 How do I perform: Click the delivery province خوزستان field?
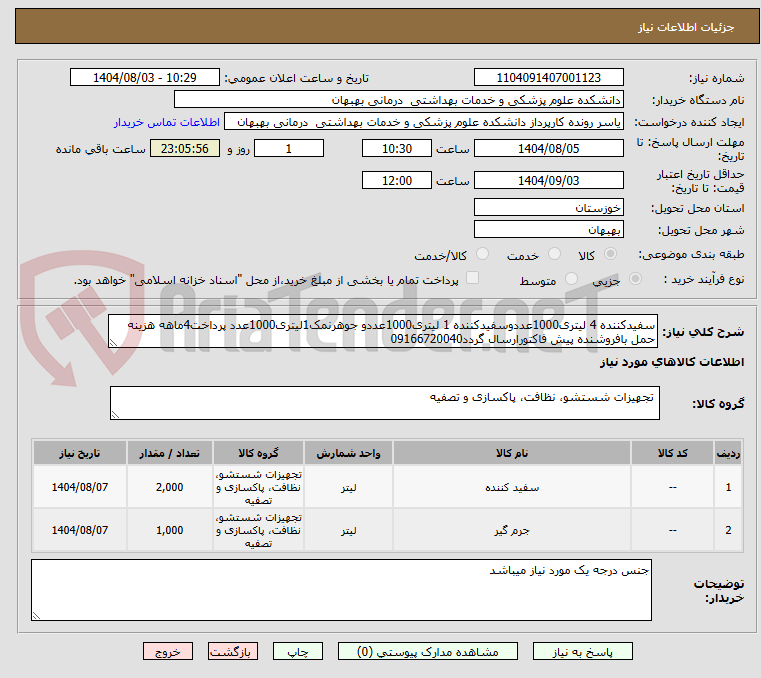549,208
